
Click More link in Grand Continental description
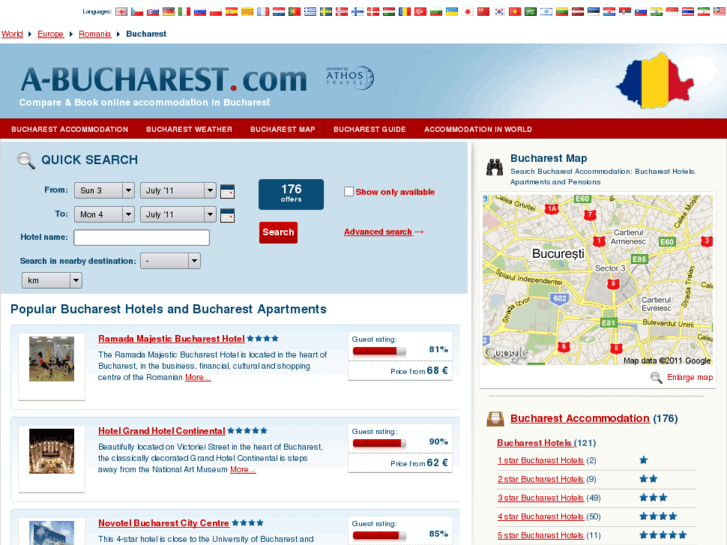243,470
